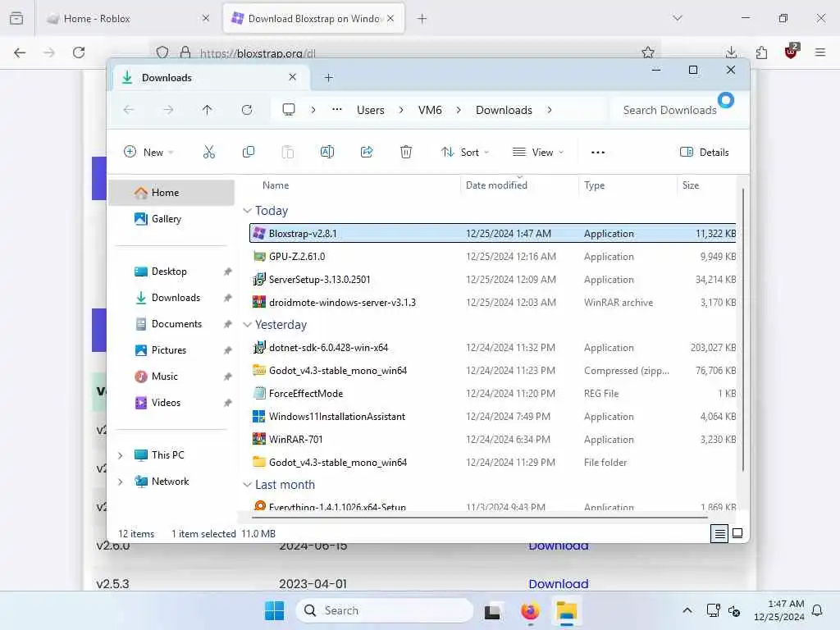Open the View dropdown menu

pos(538,152)
